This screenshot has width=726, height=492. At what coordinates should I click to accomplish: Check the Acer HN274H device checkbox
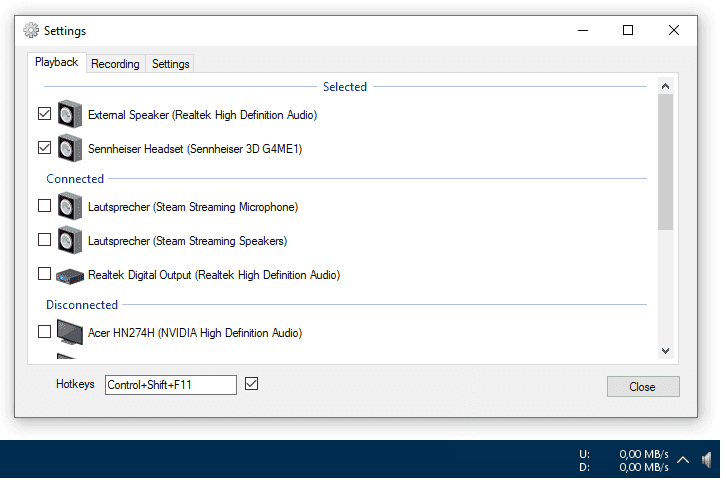[x=44, y=332]
